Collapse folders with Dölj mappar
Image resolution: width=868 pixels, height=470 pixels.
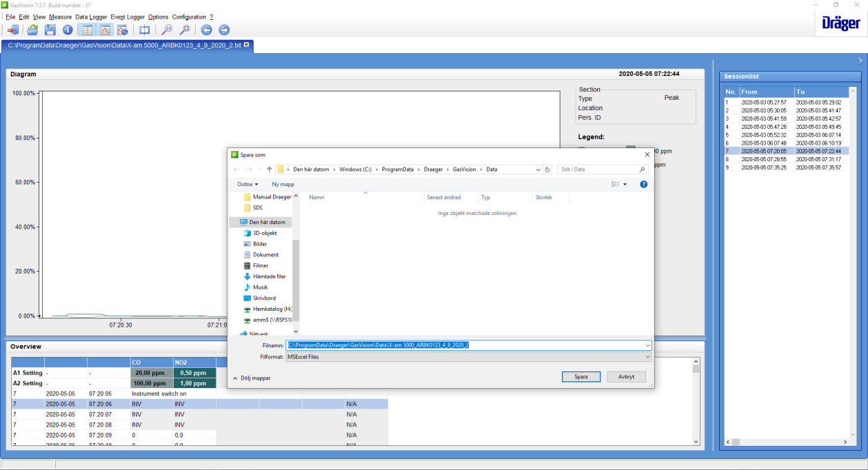pyautogui.click(x=252, y=378)
